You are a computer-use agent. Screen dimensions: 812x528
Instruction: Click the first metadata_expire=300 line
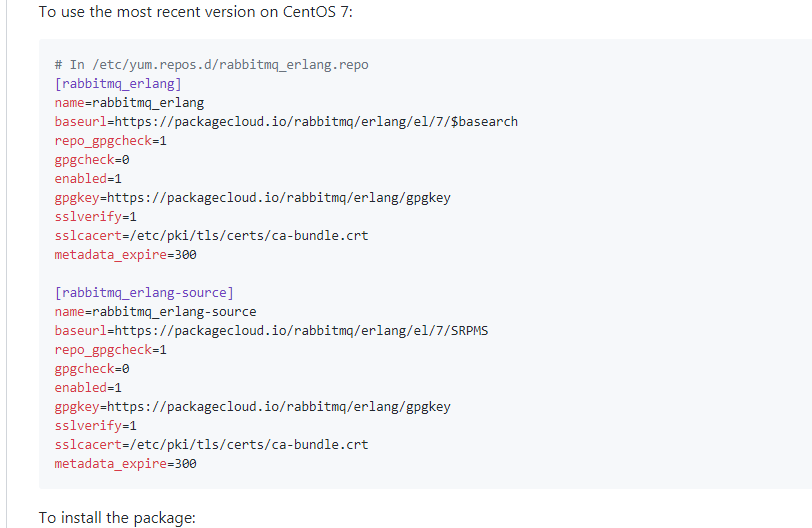[x=125, y=255]
